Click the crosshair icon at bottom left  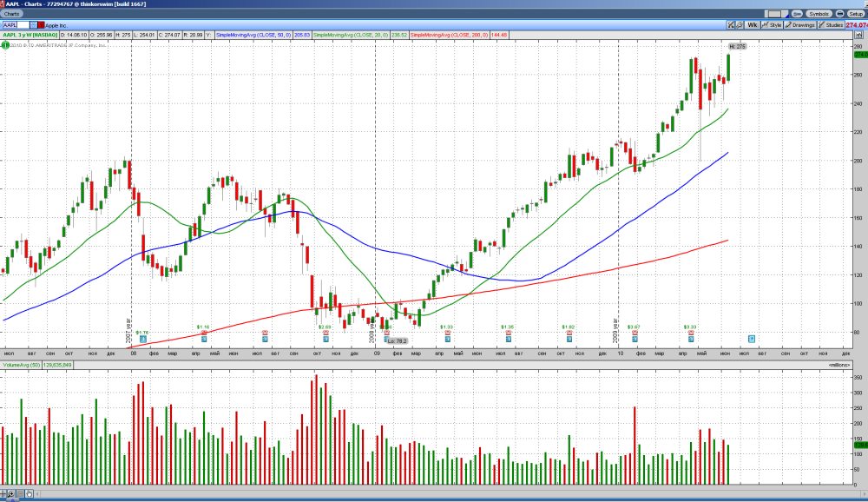(x=3, y=493)
